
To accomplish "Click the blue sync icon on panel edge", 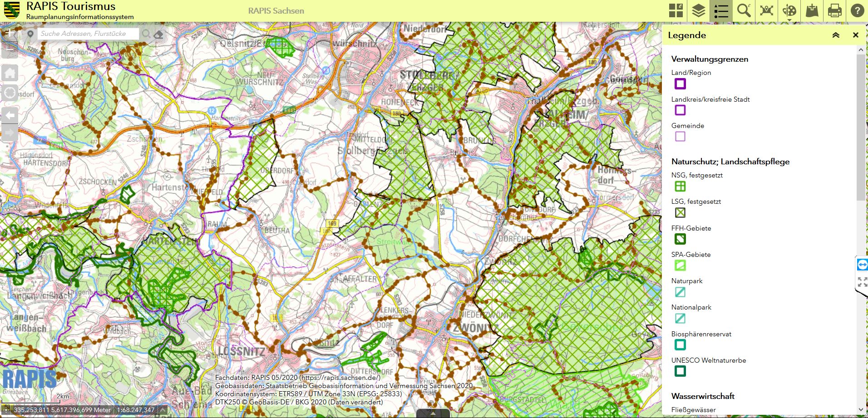I will (x=862, y=264).
